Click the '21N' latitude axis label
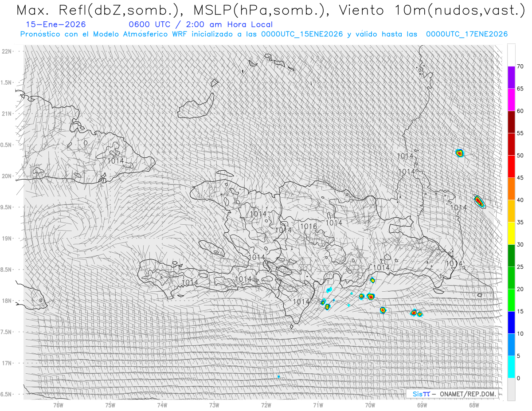532x411 pixels. pyautogui.click(x=6, y=114)
